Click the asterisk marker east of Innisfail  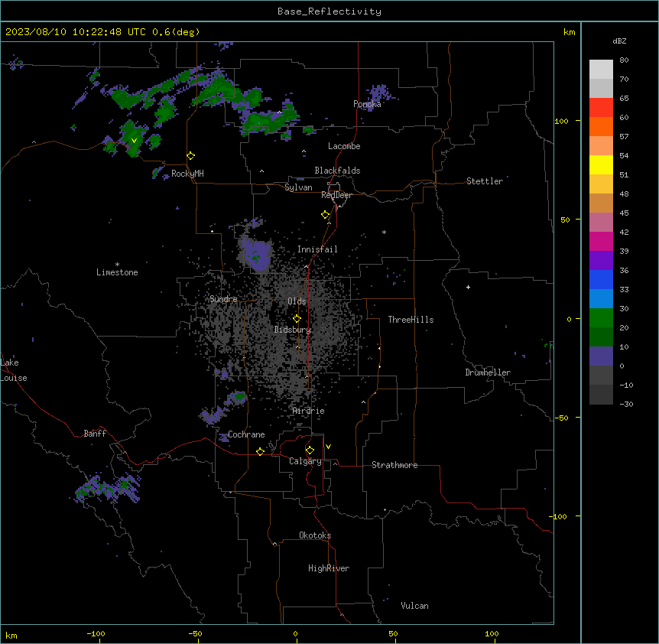point(384,232)
